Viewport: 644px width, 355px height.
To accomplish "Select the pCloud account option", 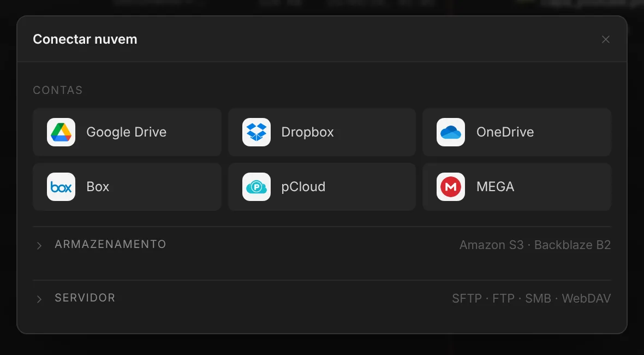I will 322,187.
